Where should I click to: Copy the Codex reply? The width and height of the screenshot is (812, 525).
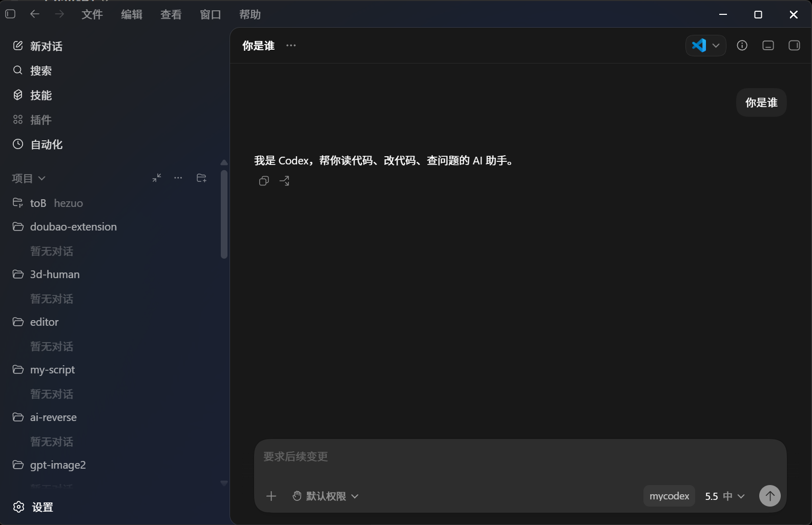264,181
